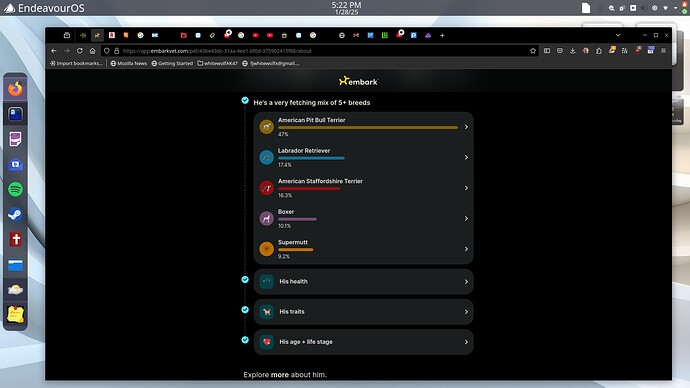Open the Firefox hamburger menu
The height and width of the screenshot is (388, 690).
663,51
